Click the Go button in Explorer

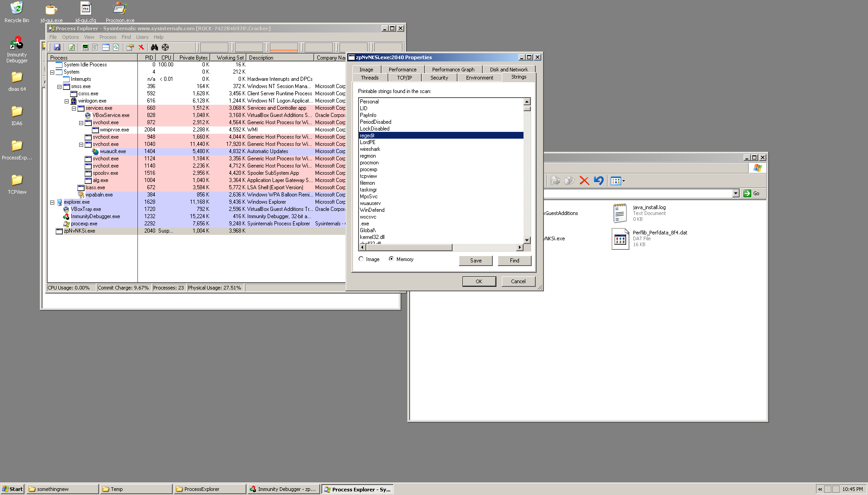751,193
